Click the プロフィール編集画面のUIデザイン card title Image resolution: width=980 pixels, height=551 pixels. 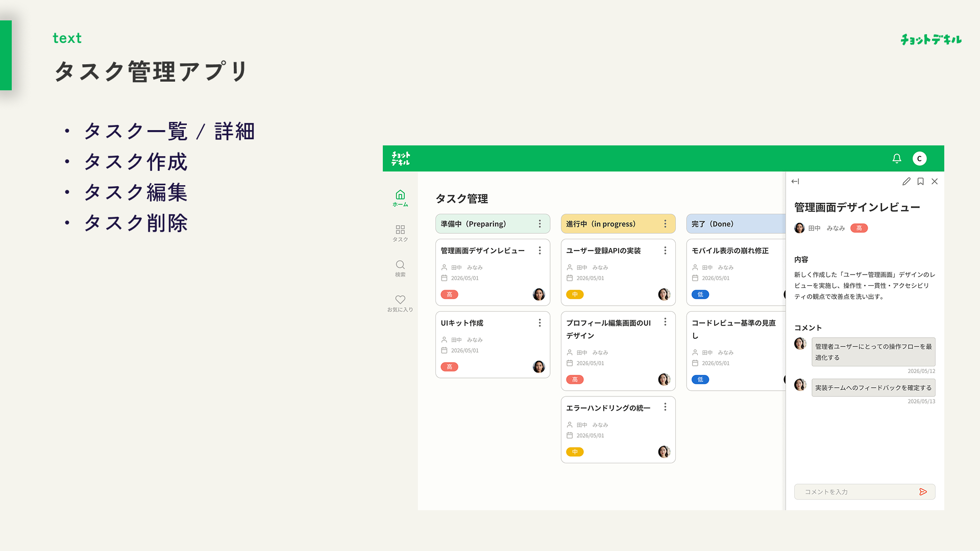click(x=608, y=329)
